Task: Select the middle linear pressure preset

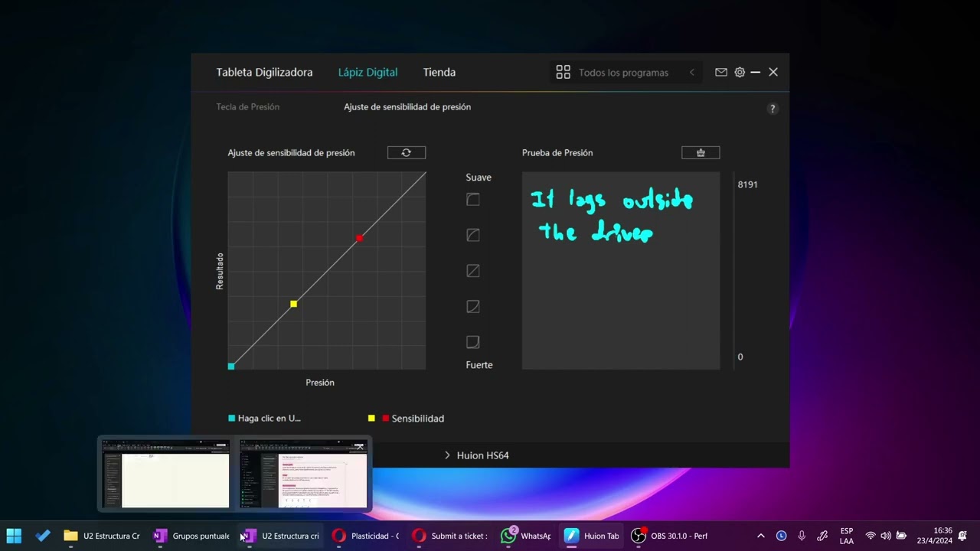Action: click(x=473, y=271)
